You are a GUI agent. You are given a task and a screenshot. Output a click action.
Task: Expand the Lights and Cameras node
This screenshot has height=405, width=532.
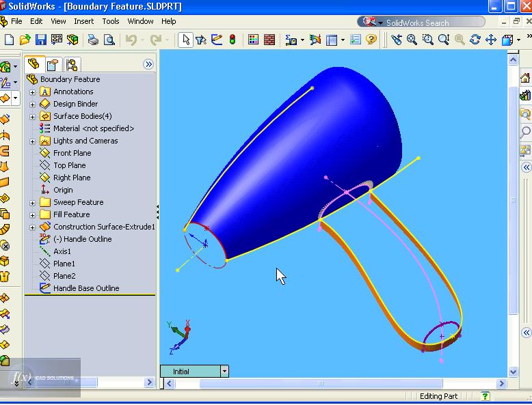pos(33,141)
